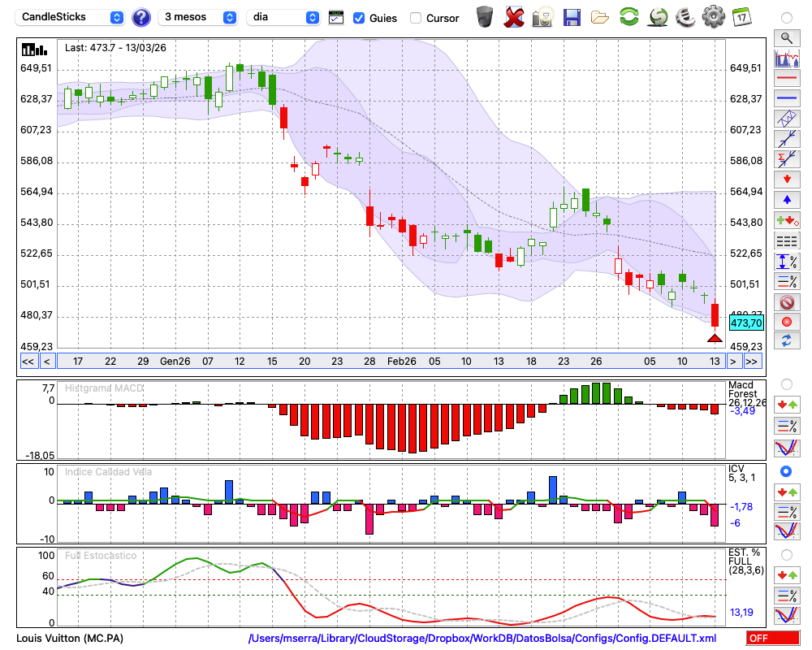This screenshot has height=650, width=812.
Task: Click the << jump-to-start button
Action: click(x=28, y=362)
